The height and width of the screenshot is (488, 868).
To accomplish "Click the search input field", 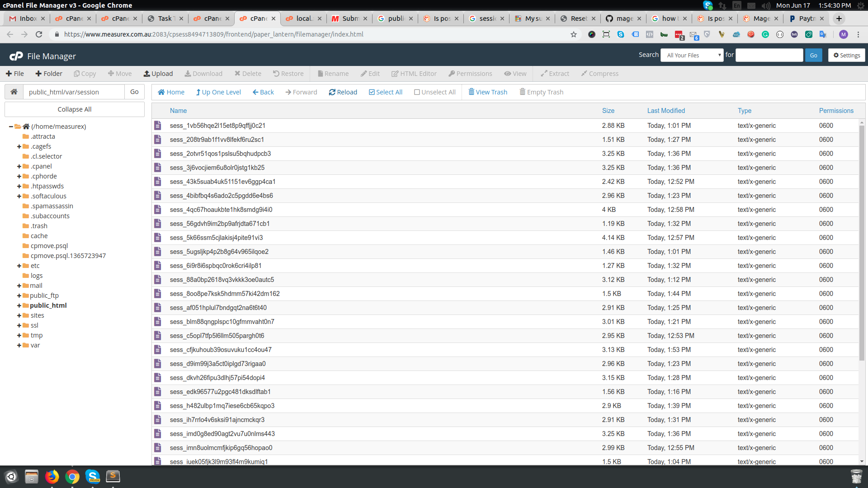I will [769, 55].
